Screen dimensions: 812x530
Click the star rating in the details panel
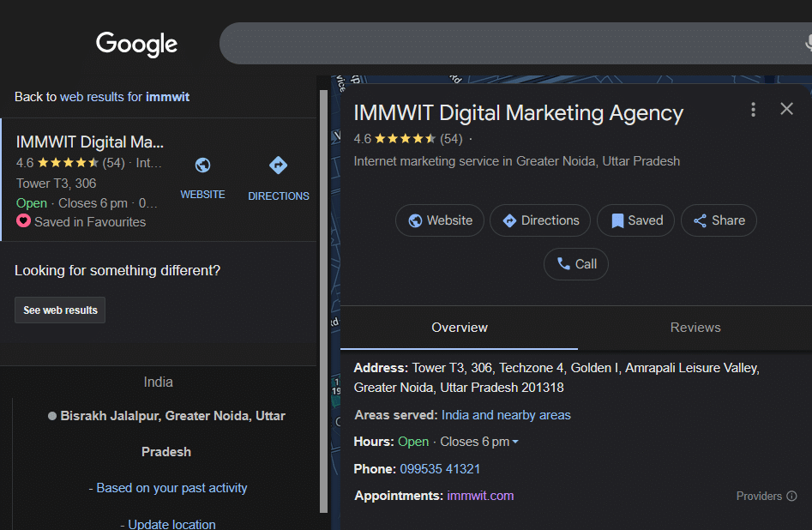405,139
